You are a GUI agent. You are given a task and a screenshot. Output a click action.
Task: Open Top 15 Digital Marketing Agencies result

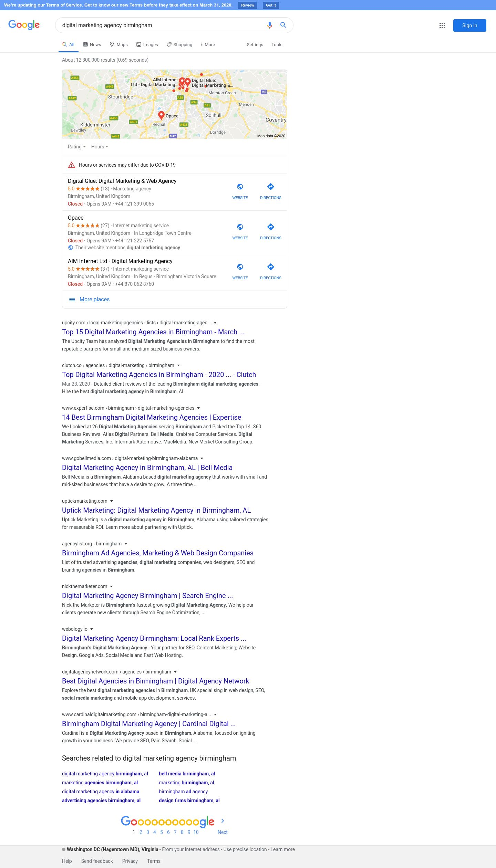(x=153, y=332)
